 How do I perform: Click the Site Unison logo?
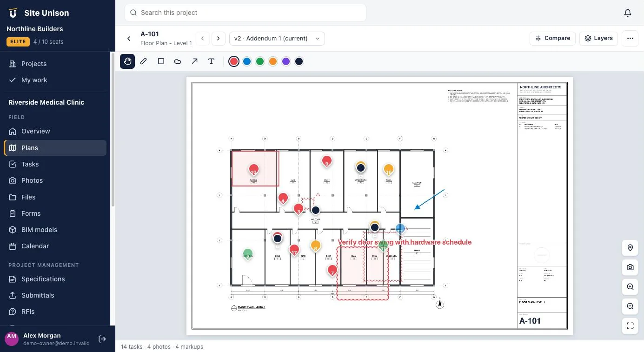pos(13,13)
